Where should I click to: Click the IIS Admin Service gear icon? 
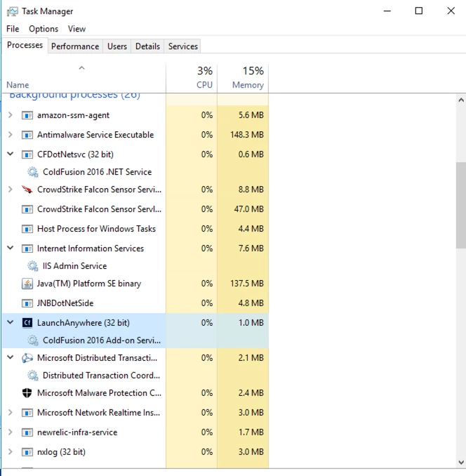[x=33, y=266]
